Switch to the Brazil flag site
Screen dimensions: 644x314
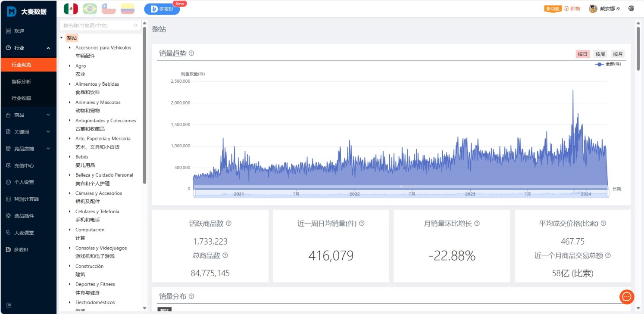click(90, 9)
